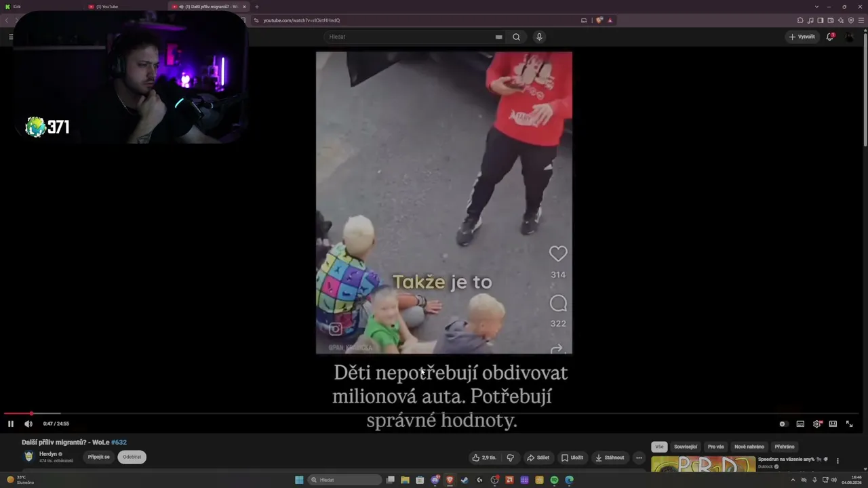Open Brave Rewards triangle icon
Image resolution: width=868 pixels, height=488 pixels.
610,20
